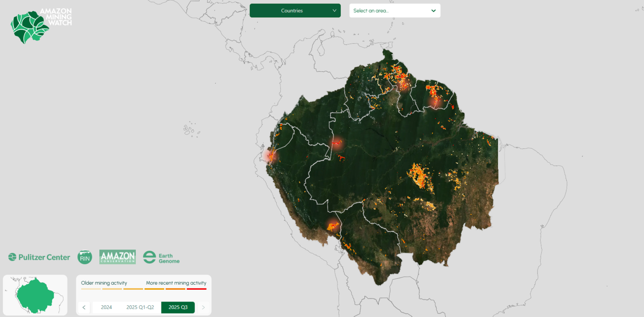Expand the chevron on the area selector
Screen dimensions: 644x317
click(x=433, y=10)
